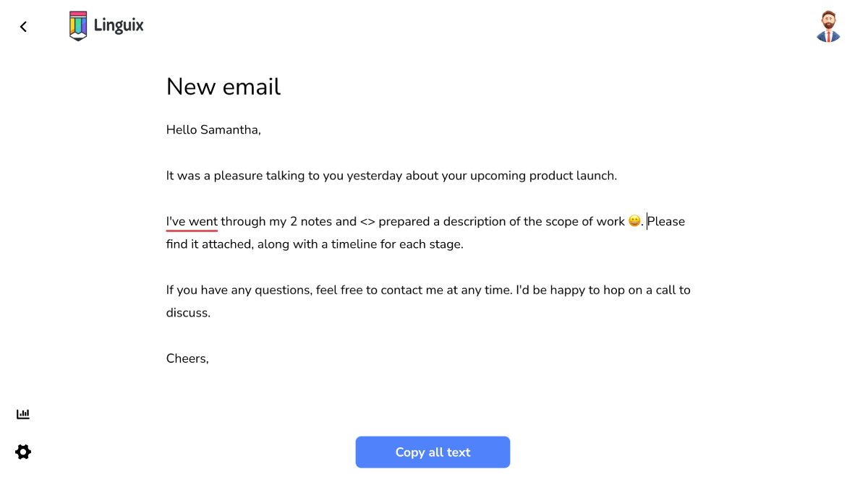
Task: Open the settings gear icon
Action: [23, 452]
